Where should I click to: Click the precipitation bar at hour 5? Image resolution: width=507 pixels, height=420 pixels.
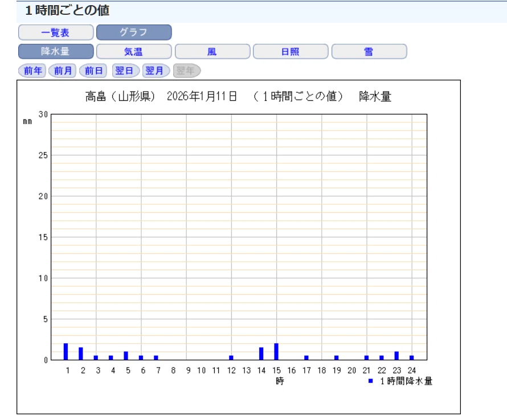(126, 355)
